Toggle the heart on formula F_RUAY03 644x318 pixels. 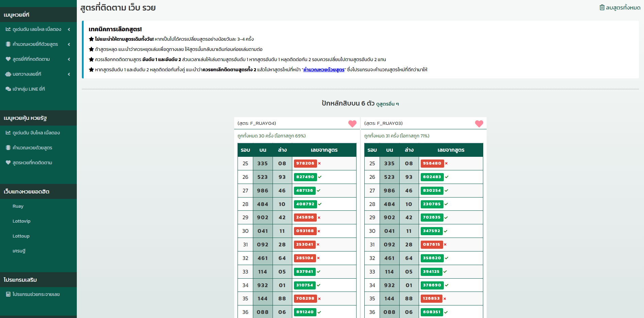click(479, 124)
